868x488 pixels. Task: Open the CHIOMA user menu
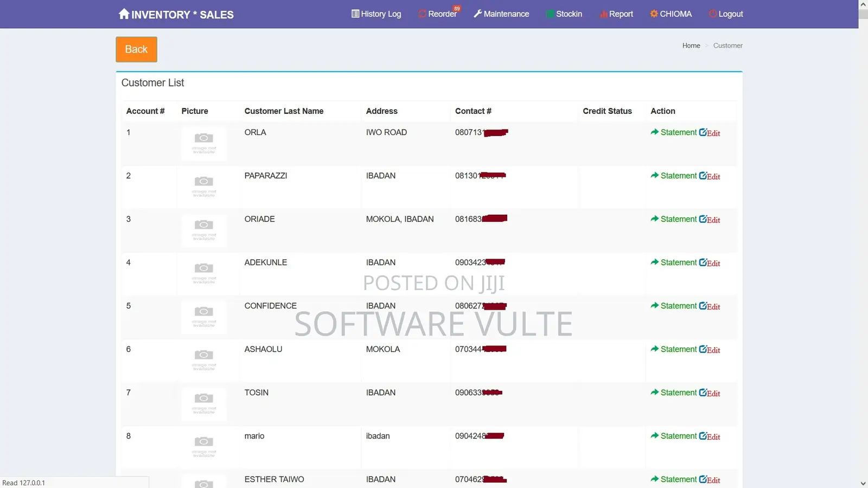coord(671,14)
